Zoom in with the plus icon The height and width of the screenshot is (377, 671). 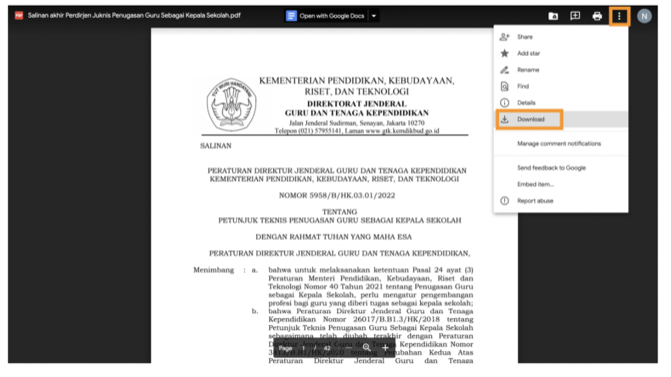tap(385, 348)
